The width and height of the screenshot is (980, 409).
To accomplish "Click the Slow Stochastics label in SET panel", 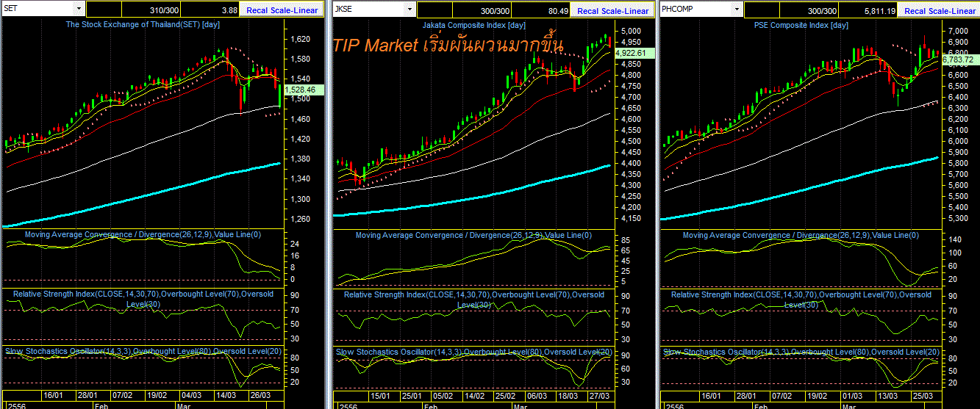I will tap(143, 352).
